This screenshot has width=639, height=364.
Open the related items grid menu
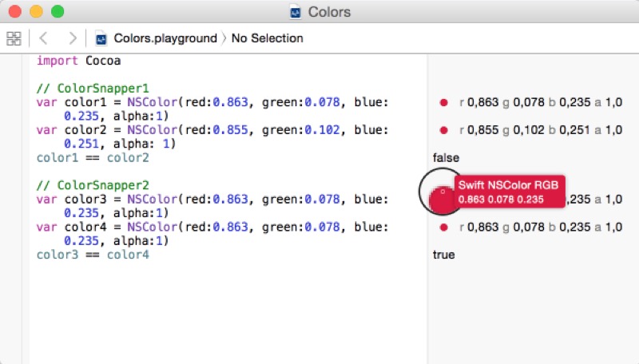click(13, 38)
